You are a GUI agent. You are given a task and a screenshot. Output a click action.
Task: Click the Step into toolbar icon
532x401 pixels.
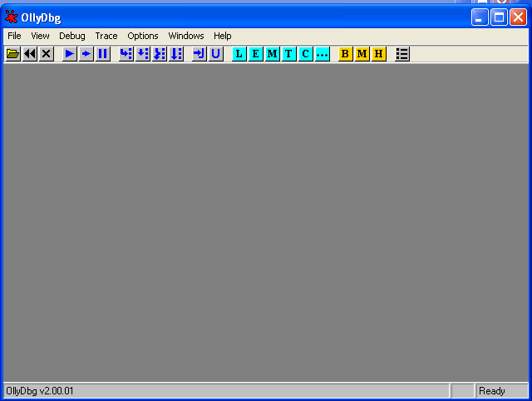126,54
